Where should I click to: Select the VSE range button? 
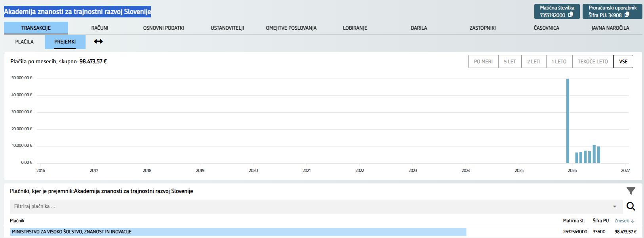click(x=623, y=62)
